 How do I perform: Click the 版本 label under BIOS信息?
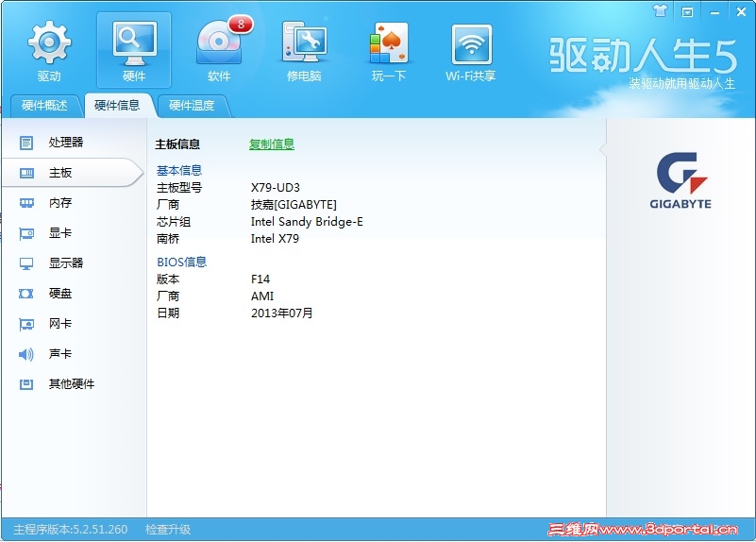point(168,279)
